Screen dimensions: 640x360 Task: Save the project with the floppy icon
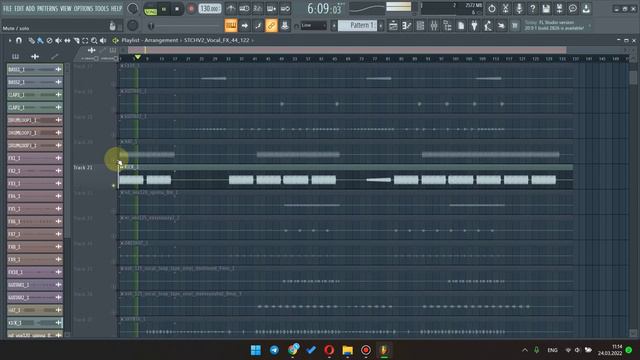[x=546, y=9]
